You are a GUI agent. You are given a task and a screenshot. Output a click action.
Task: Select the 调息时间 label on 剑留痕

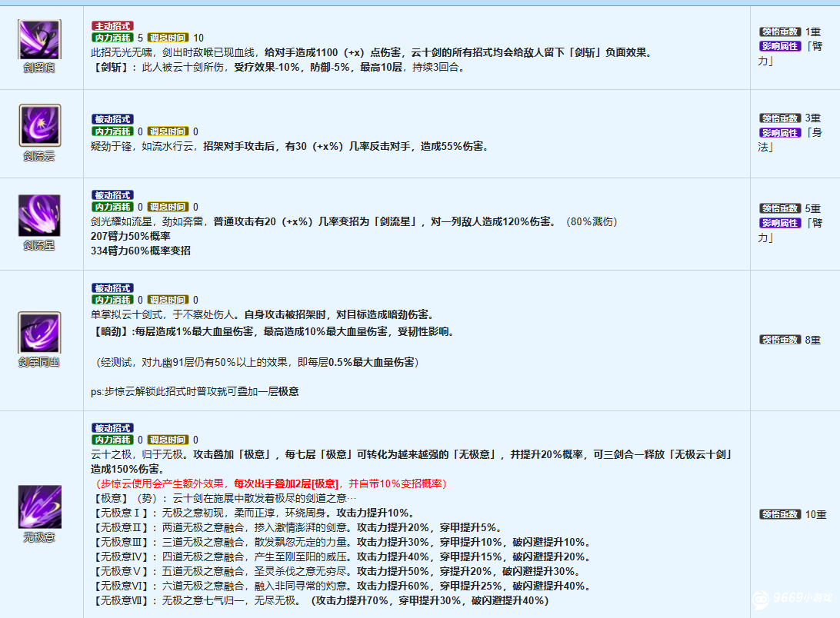[x=169, y=37]
